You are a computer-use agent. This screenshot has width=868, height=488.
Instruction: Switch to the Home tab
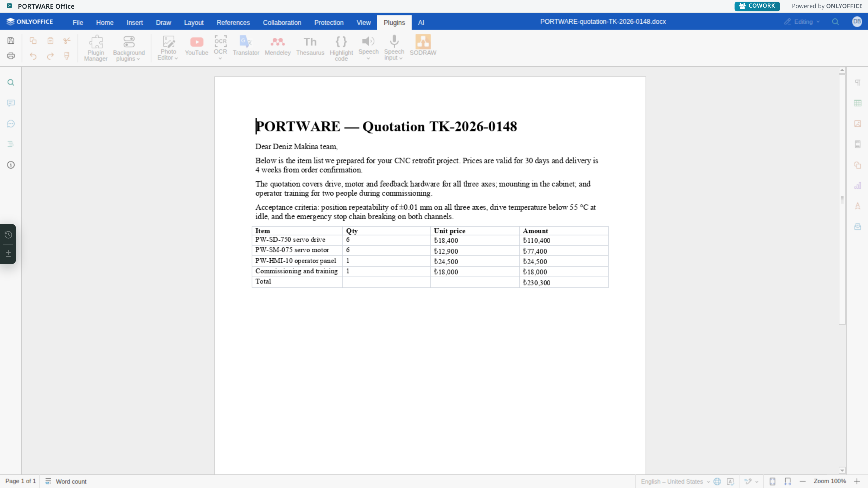pos(104,23)
